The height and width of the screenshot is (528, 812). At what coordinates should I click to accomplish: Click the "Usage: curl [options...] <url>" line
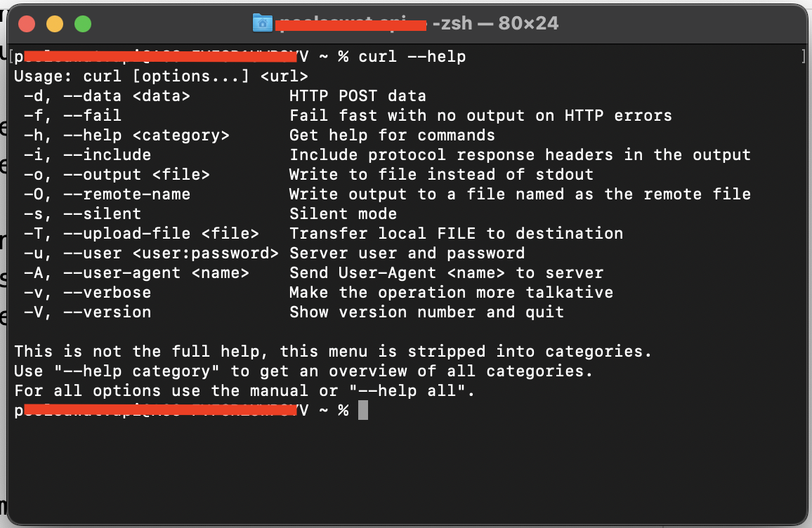[161, 77]
